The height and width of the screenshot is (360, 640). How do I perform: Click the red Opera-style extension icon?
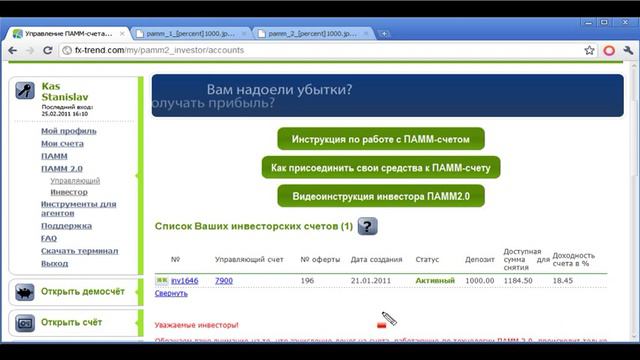[609, 50]
